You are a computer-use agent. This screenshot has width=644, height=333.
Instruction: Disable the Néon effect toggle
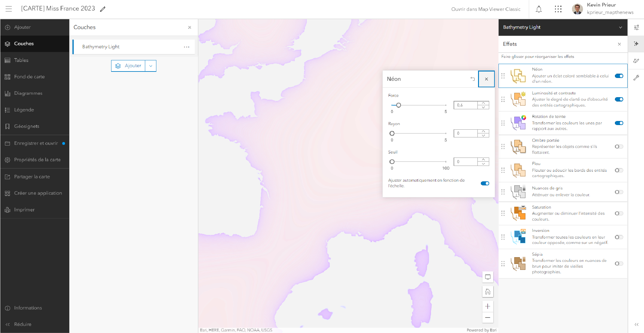tap(619, 76)
